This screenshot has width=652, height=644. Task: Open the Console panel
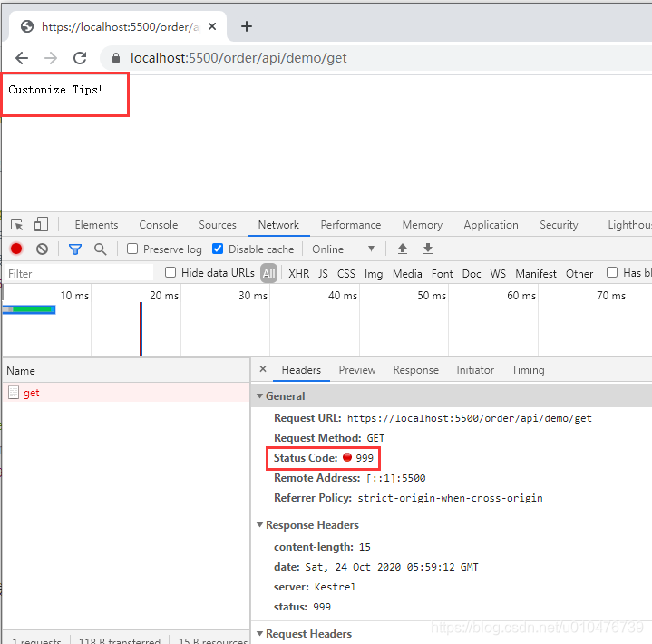point(159,225)
